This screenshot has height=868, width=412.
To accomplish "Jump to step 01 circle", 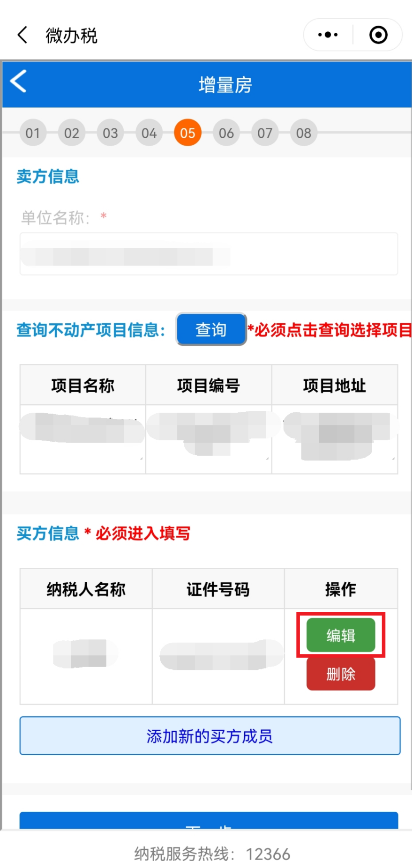I will coord(33,133).
